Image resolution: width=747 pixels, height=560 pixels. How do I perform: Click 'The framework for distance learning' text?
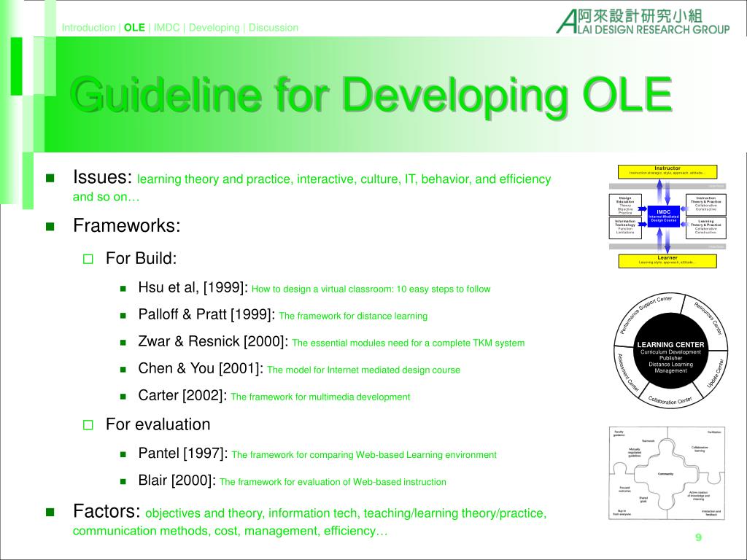[x=353, y=316]
